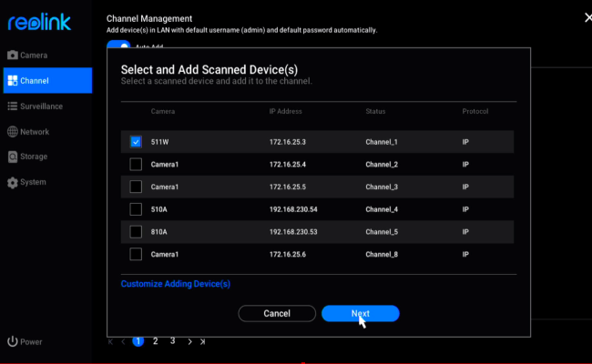
Task: Go to the next page arrow
Action: (189, 342)
